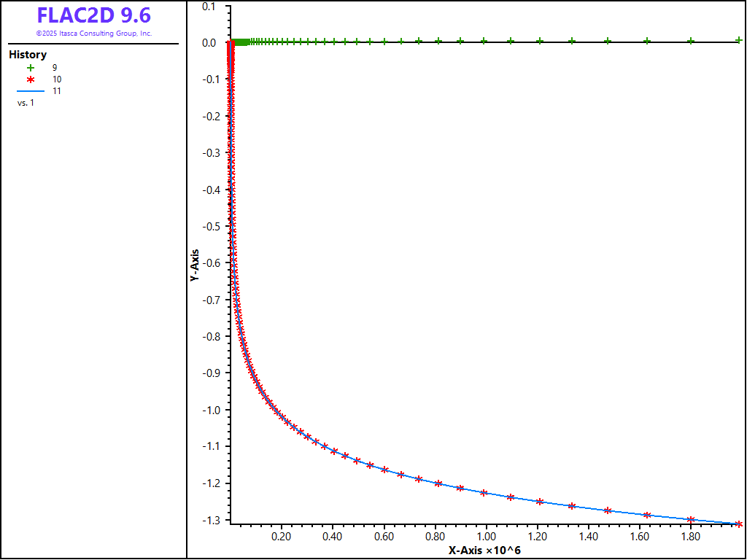
Task: Select the History legend heading
Action: (28, 55)
